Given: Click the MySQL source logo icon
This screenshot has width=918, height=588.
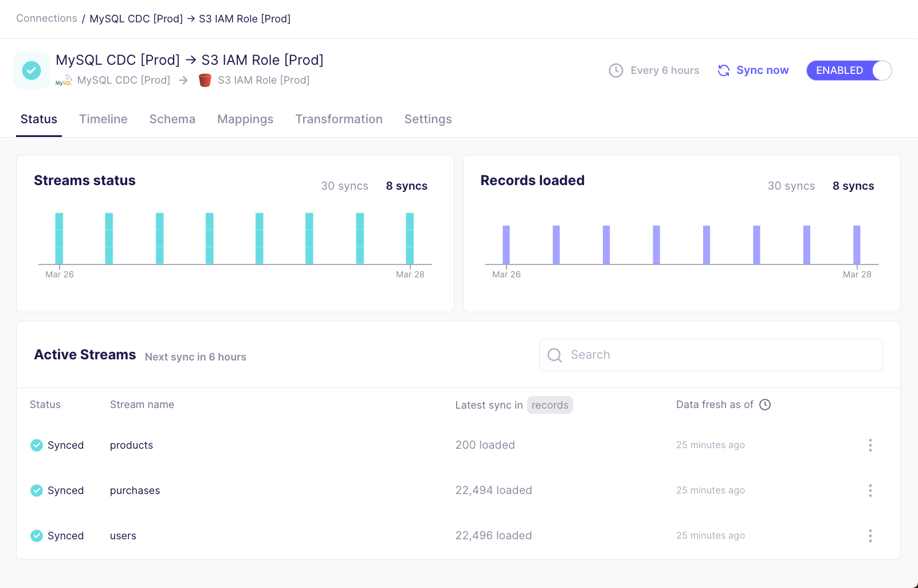Looking at the screenshot, I should (64, 80).
